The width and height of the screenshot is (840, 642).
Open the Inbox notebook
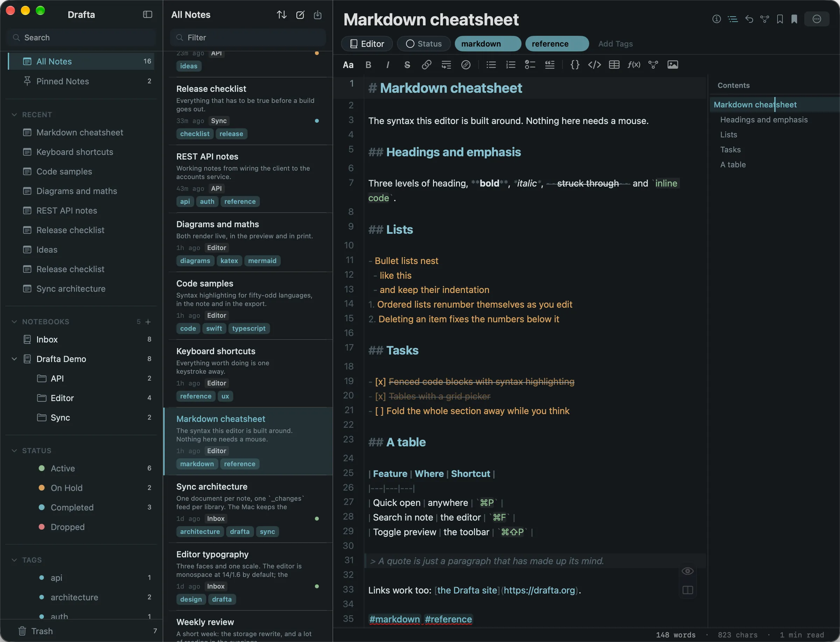click(x=81, y=339)
